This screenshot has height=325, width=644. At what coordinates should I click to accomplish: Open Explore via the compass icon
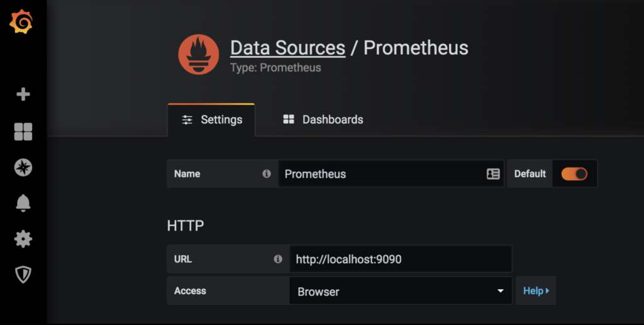23,168
